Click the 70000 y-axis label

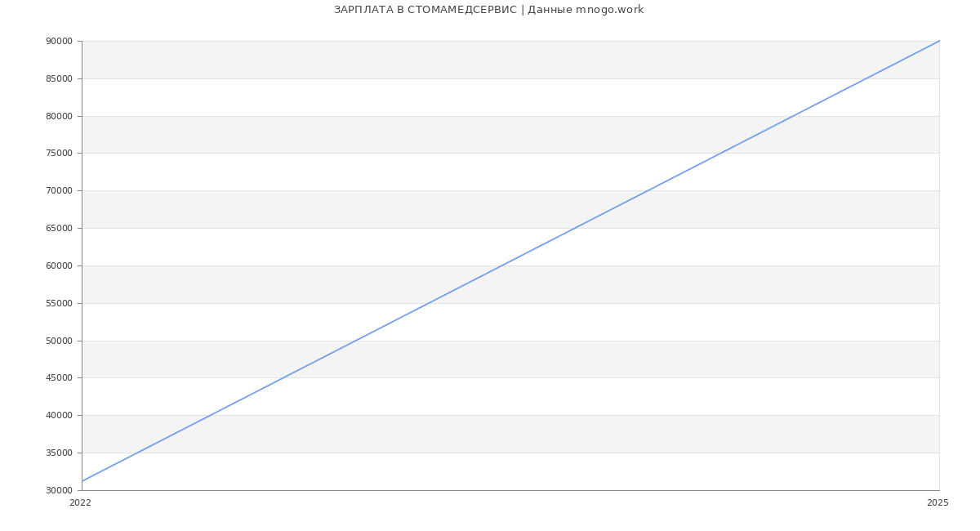[x=59, y=191]
